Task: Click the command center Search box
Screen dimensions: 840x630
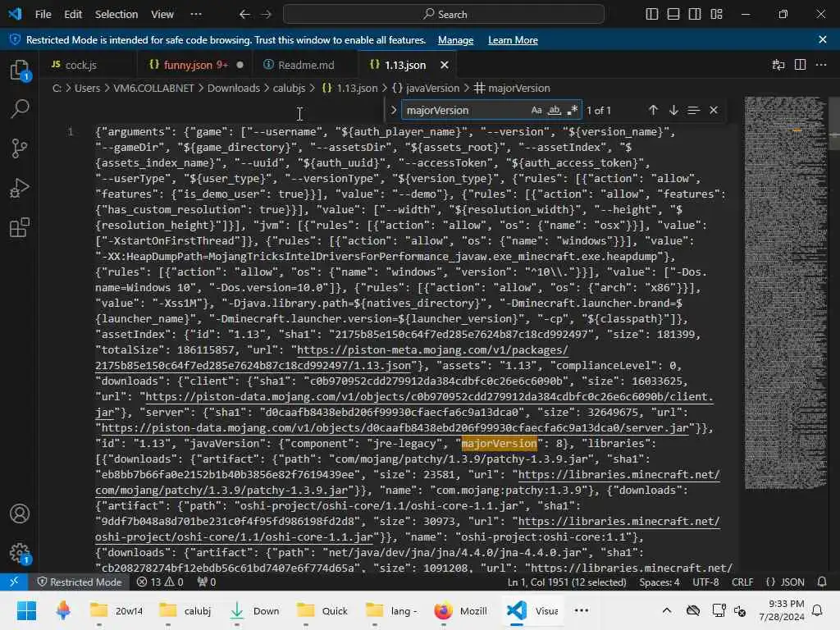Action: pyautogui.click(x=444, y=15)
